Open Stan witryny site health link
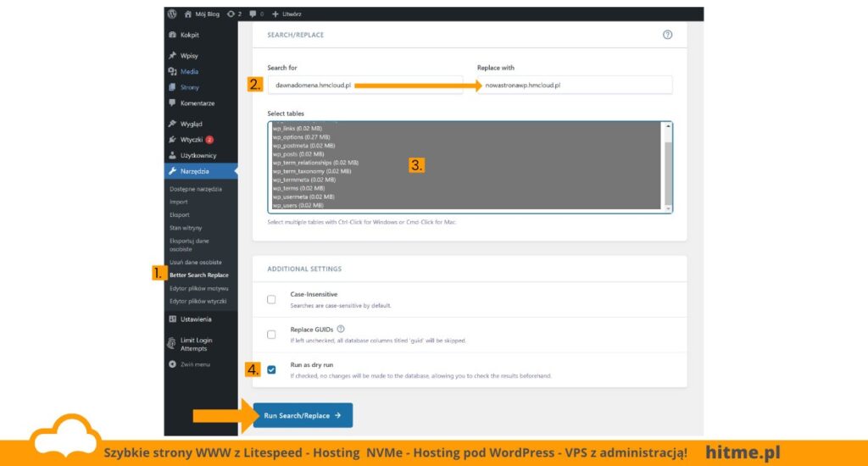This screenshot has width=868, height=466. 186,227
